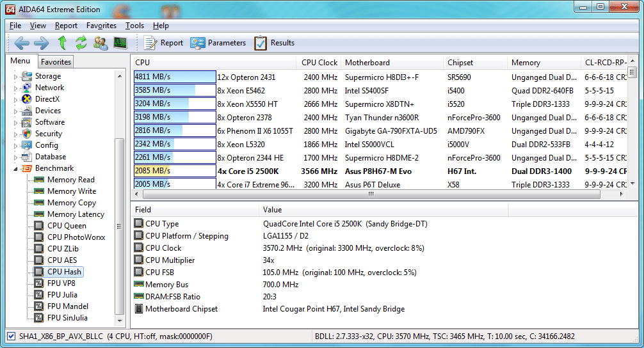Select the Benchmark folder icon
The image size is (644, 348).
pos(27,168)
